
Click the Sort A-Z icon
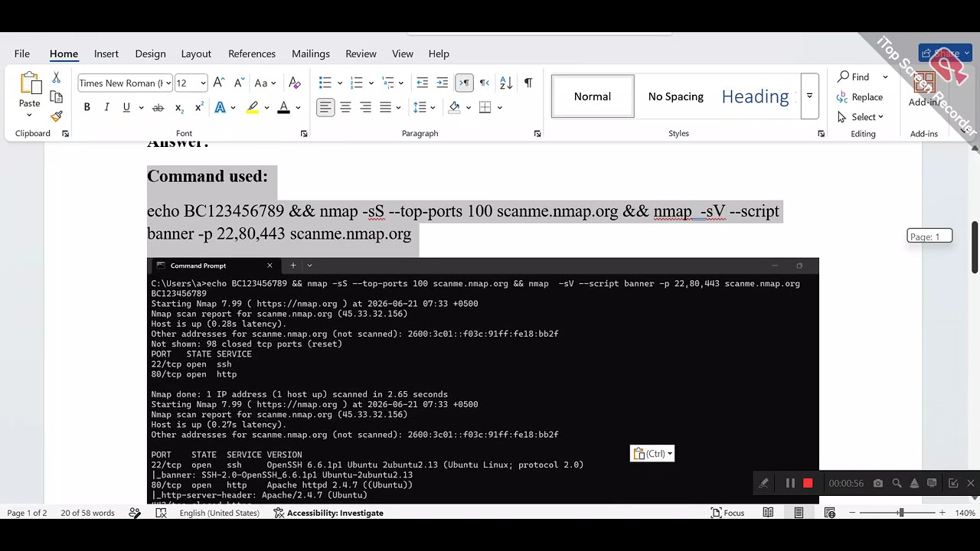[506, 83]
